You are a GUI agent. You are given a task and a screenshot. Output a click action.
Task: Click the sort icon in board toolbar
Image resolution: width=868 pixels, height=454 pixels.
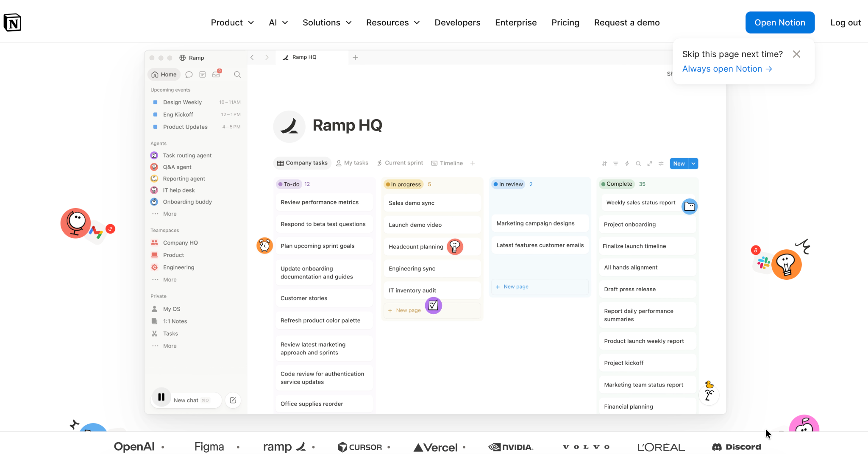tap(604, 164)
